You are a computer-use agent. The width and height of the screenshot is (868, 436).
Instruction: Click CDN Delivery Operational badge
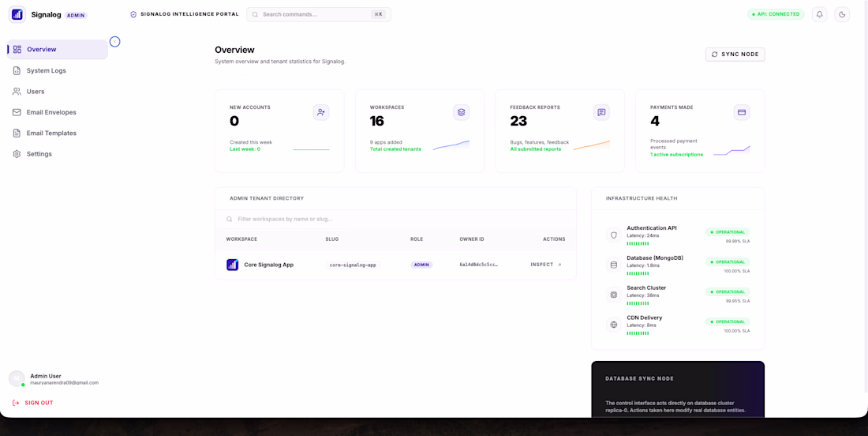728,322
